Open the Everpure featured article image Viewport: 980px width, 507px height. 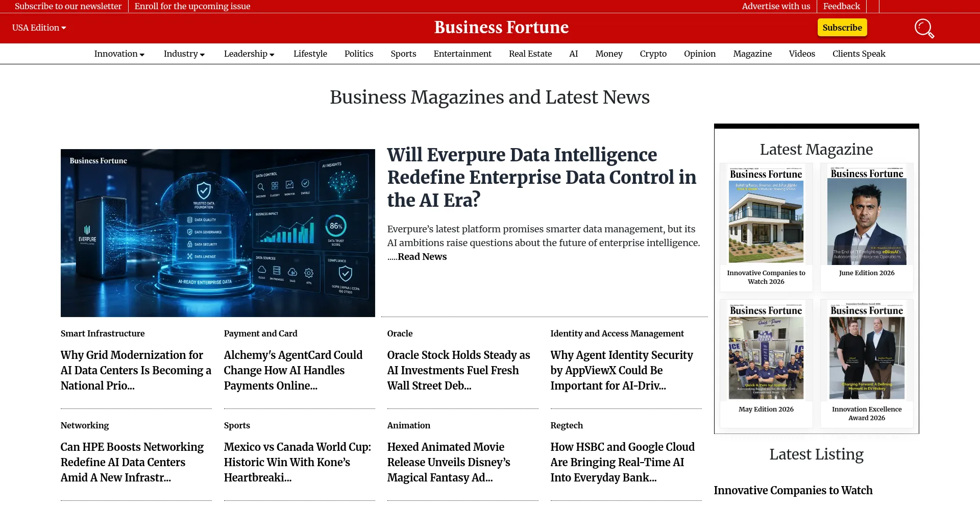[x=218, y=233]
